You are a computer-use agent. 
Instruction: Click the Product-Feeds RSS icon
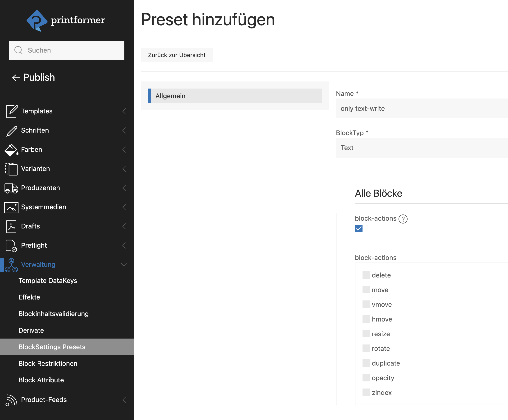click(11, 400)
